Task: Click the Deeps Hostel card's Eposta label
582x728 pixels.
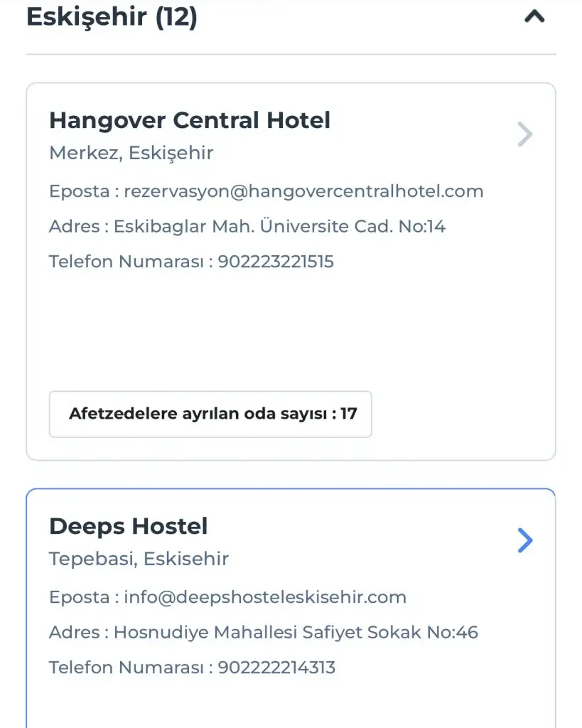Action: click(79, 597)
